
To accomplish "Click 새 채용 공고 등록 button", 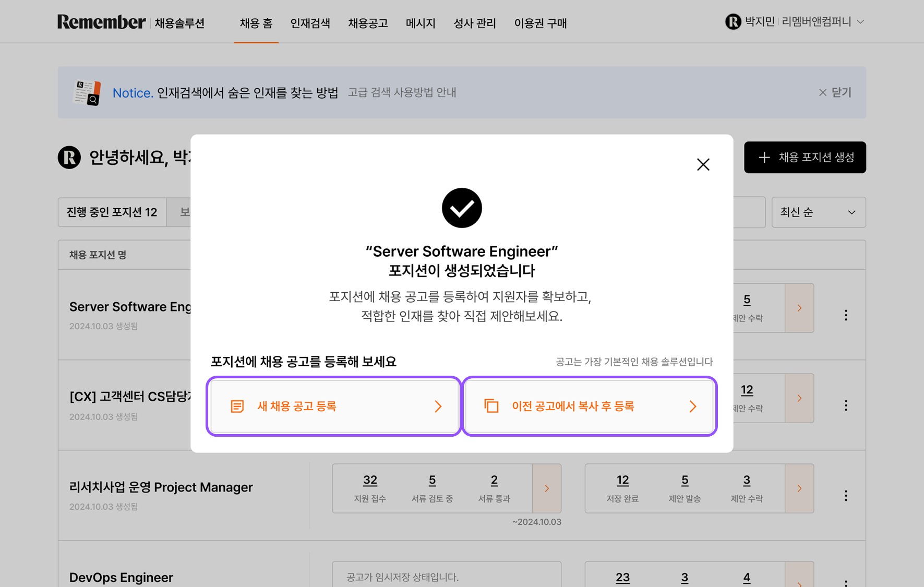I will [334, 406].
